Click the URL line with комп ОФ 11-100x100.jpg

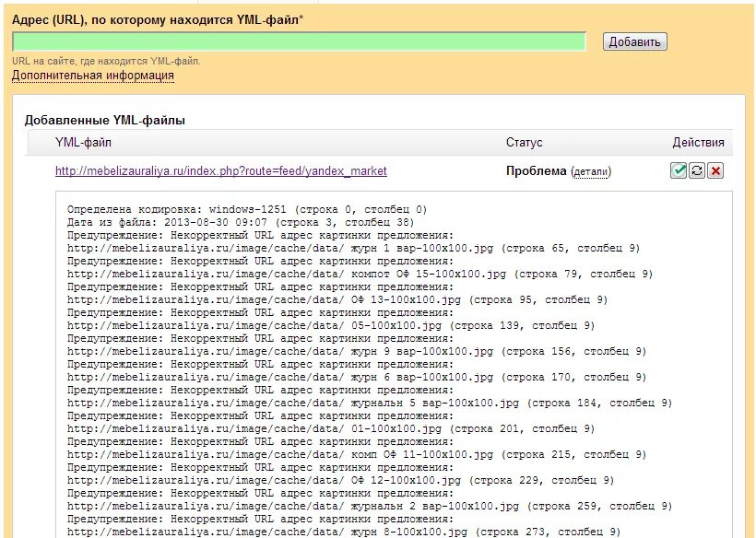[x=357, y=455]
